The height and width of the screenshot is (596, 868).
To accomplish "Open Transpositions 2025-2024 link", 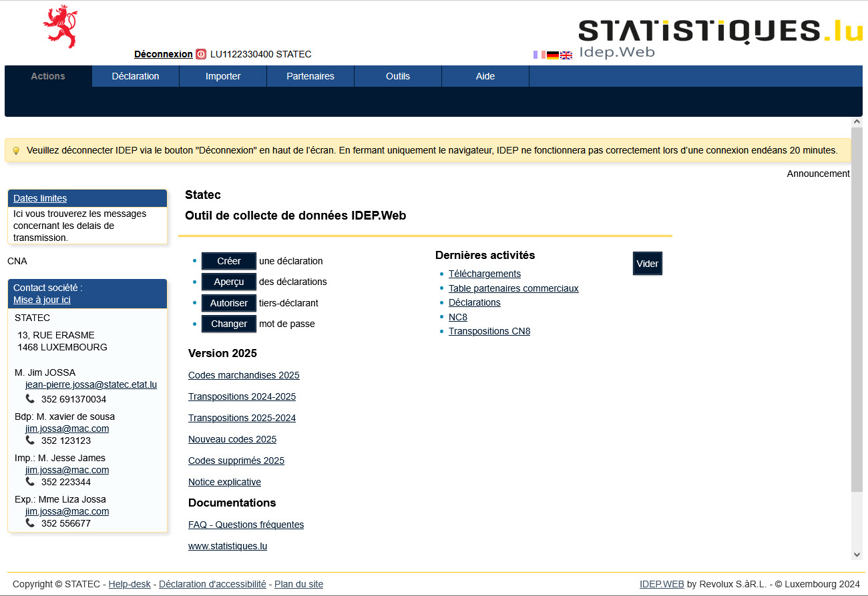I will tap(242, 418).
